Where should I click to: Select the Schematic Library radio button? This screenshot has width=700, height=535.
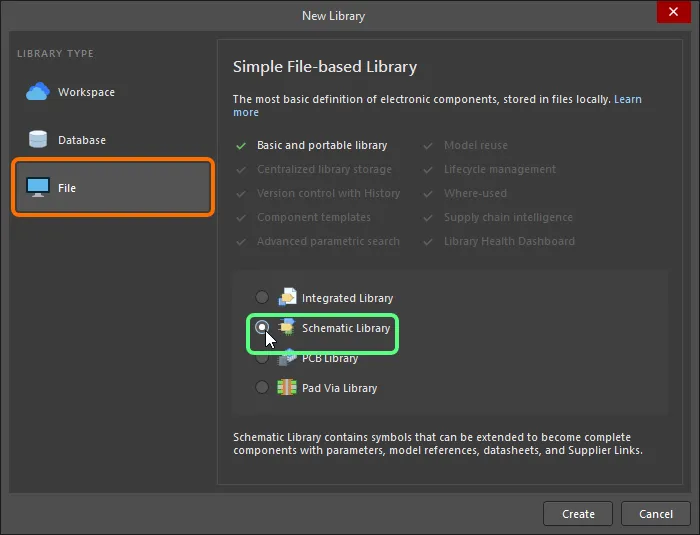pos(262,327)
